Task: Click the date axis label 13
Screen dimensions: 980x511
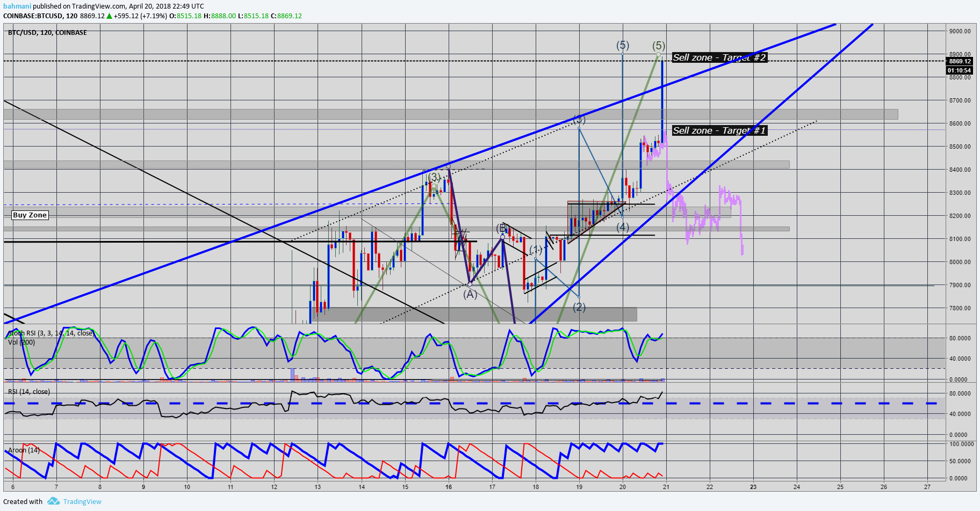Action: [318, 487]
